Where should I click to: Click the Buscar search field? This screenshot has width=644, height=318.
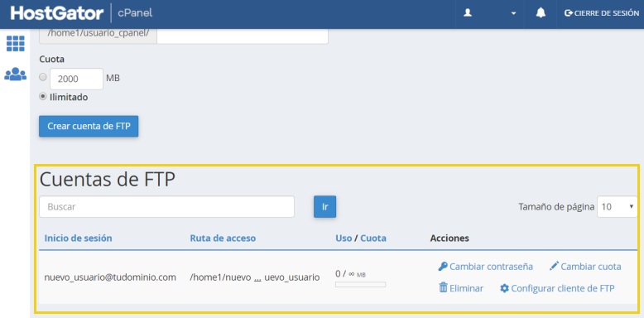(x=166, y=207)
